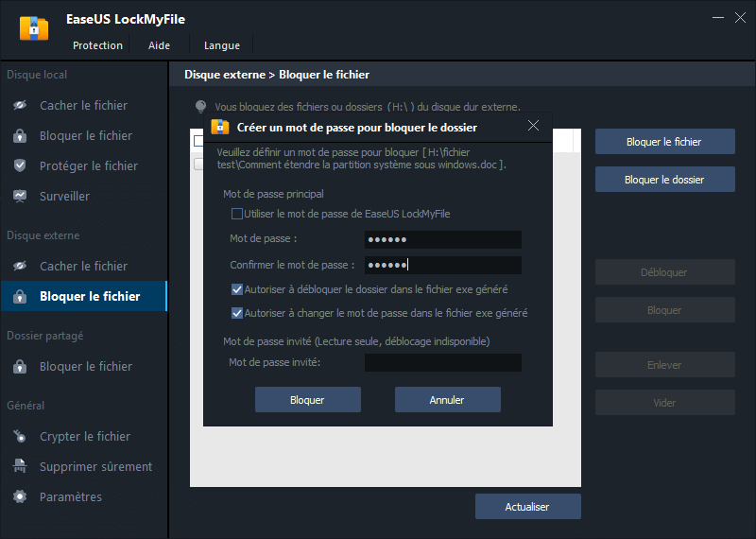The width and height of the screenshot is (756, 539).
Task: Close the LockMyFile main window
Action: tap(740, 18)
